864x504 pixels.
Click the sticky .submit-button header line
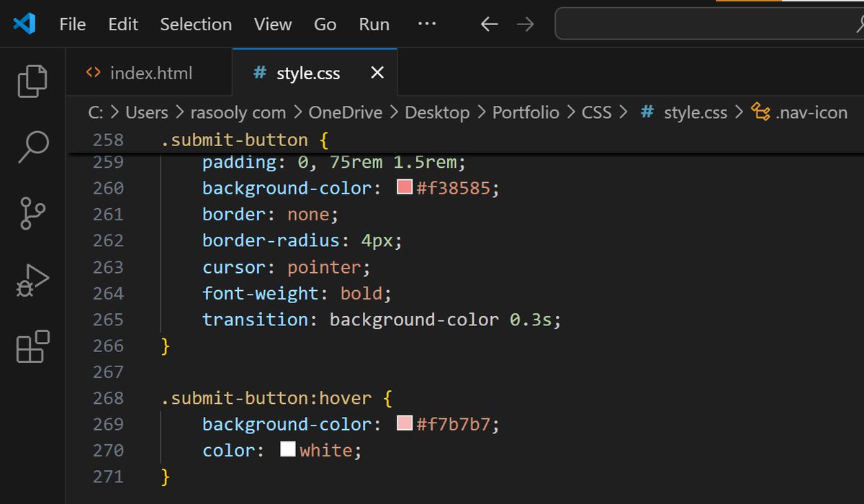tap(245, 140)
